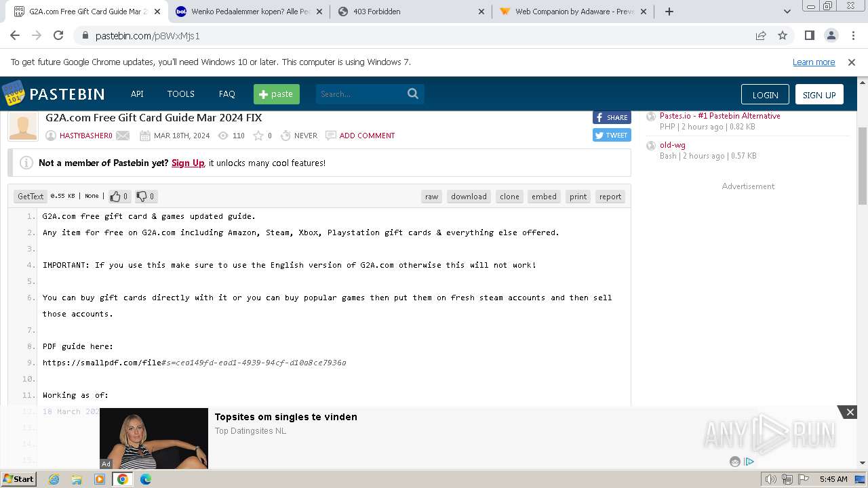Click the AdChoices icon in the ad

[749, 462]
